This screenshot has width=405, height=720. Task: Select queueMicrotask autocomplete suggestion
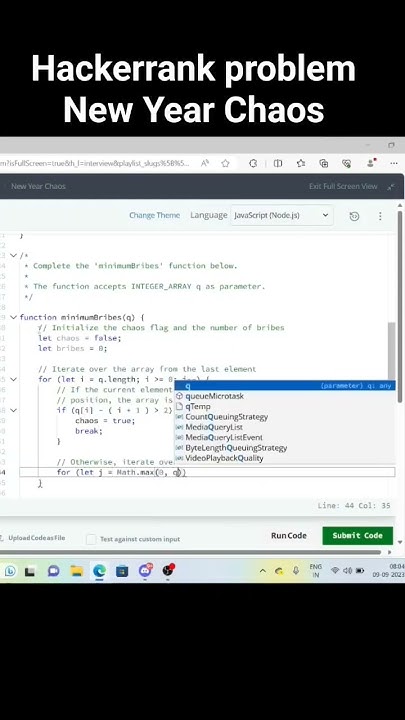click(x=285, y=396)
